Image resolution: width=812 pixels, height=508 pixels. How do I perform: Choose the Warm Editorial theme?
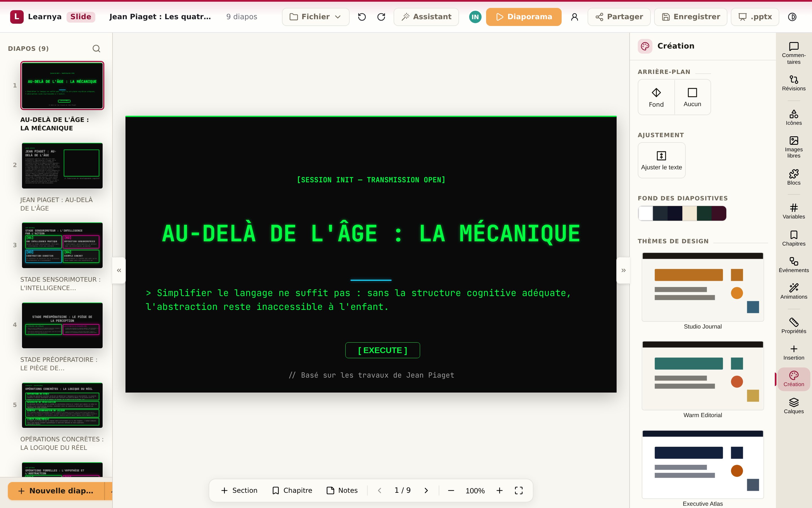(x=703, y=380)
